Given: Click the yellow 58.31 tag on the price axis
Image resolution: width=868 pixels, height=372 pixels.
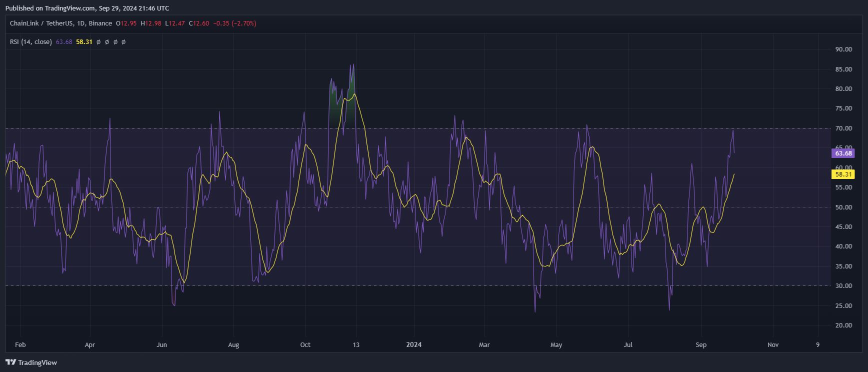Looking at the screenshot, I should (x=843, y=174).
